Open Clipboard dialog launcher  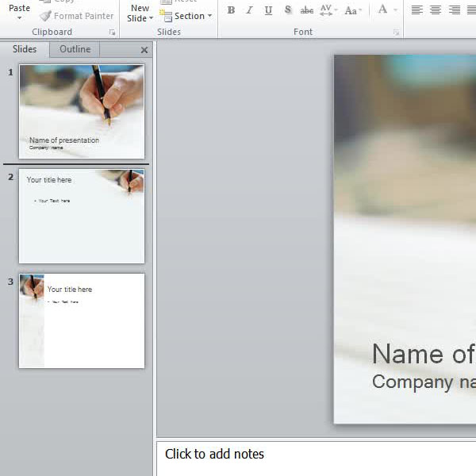click(113, 33)
